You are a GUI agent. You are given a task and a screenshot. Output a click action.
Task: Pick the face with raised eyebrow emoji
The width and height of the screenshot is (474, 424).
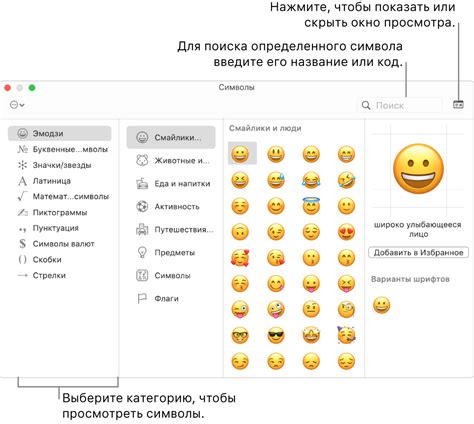tap(311, 309)
